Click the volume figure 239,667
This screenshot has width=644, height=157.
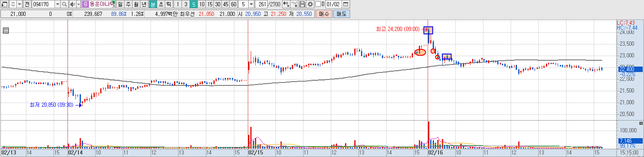93,14
